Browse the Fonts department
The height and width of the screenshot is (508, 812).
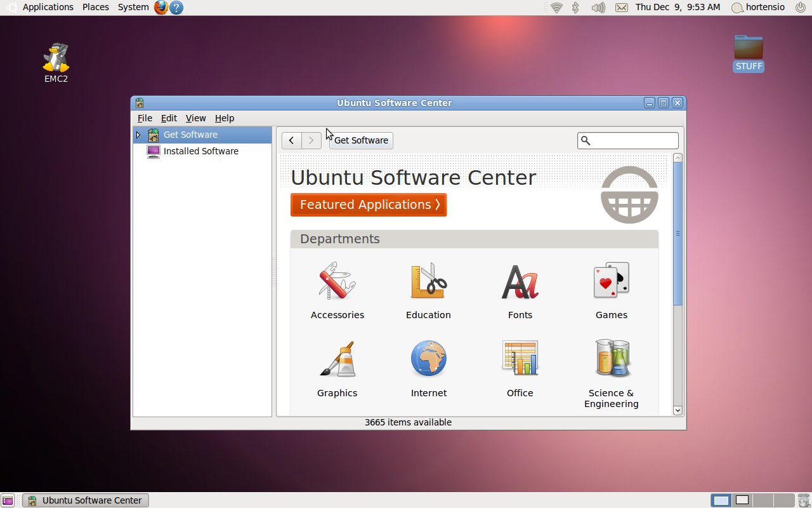click(520, 291)
